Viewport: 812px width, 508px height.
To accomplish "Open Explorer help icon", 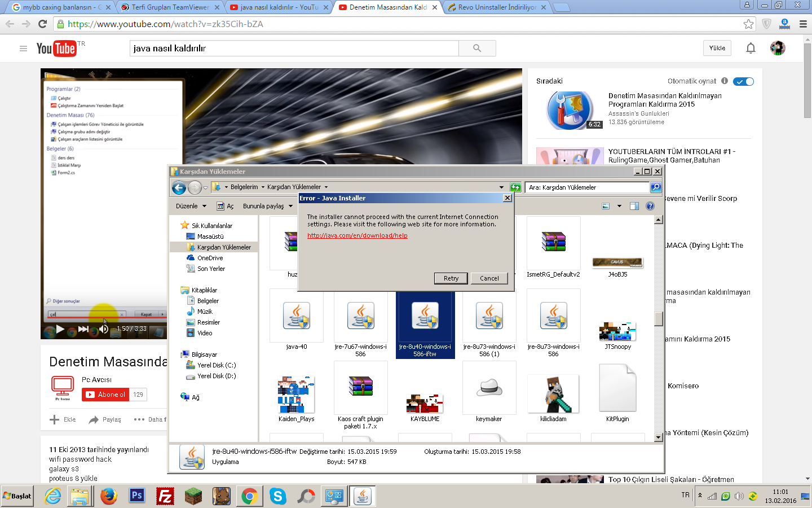I will [x=650, y=206].
